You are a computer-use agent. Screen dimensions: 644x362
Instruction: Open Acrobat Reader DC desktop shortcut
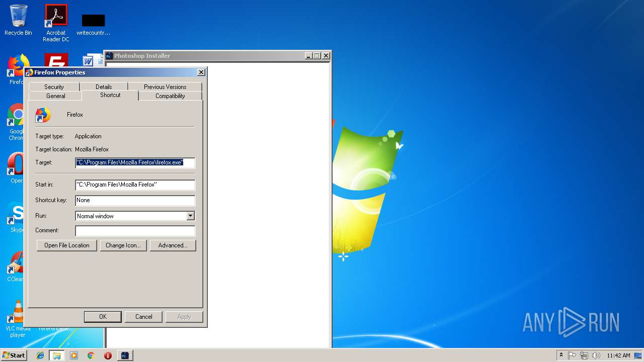(56, 23)
